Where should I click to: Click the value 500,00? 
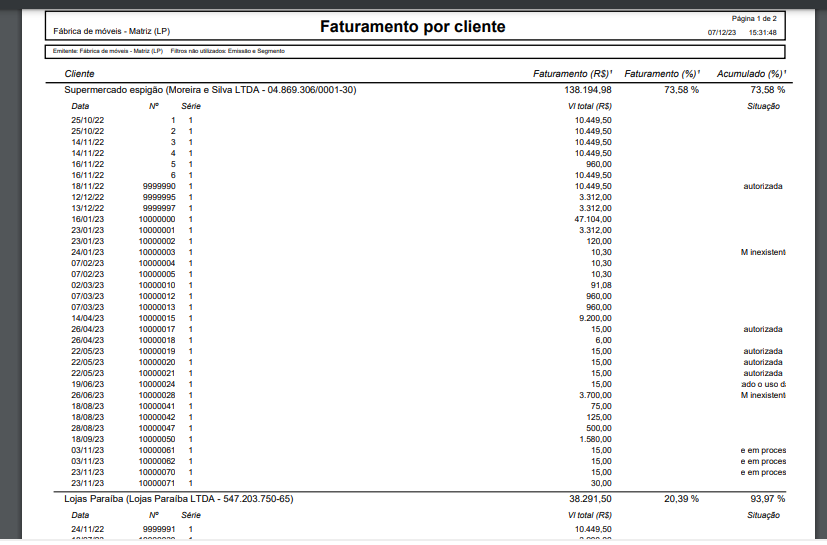coord(599,429)
